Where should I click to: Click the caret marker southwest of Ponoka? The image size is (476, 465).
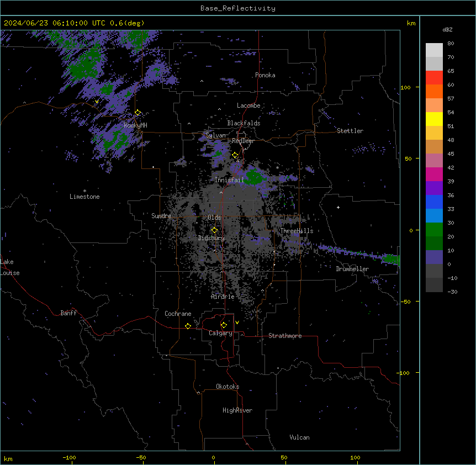point(202,81)
